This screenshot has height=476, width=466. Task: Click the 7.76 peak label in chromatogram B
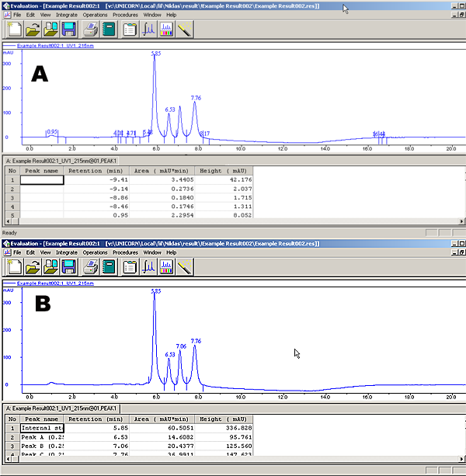click(x=196, y=341)
